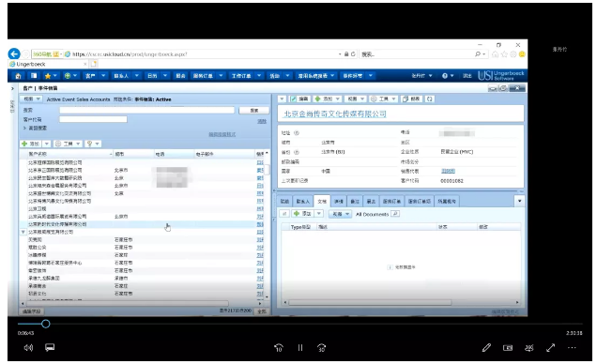
Task: Open the left panel view dropdown
Action: pyautogui.click(x=32, y=99)
